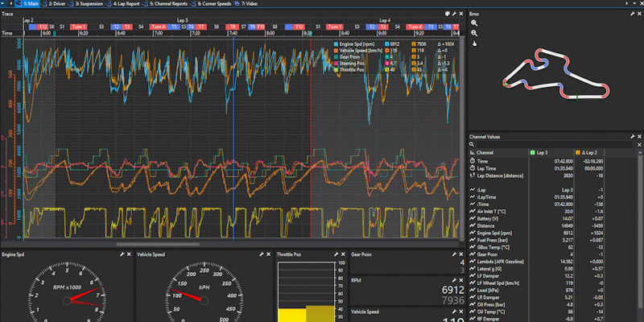644x322 pixels.
Task: Close the Trace panel
Action: coord(461,14)
